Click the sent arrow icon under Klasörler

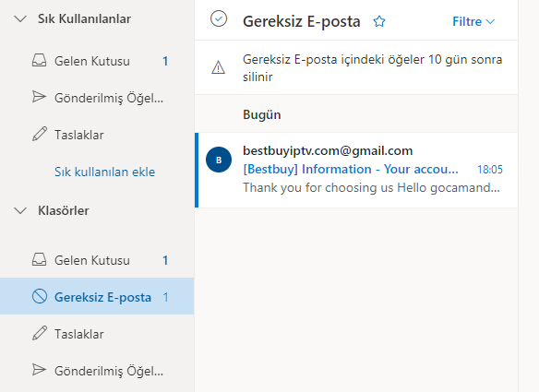39,370
